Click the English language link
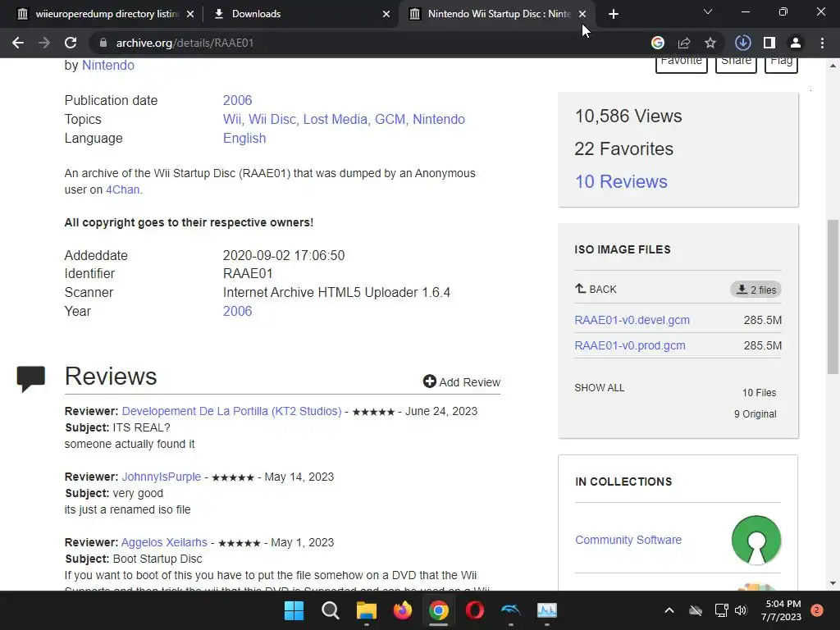The height and width of the screenshot is (630, 840). (x=244, y=138)
